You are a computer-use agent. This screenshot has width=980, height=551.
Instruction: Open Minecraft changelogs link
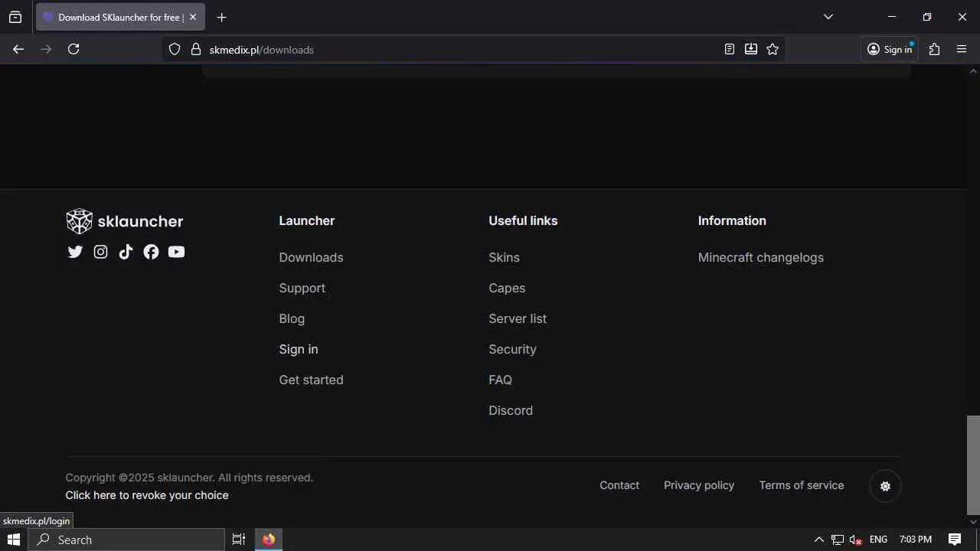click(761, 257)
